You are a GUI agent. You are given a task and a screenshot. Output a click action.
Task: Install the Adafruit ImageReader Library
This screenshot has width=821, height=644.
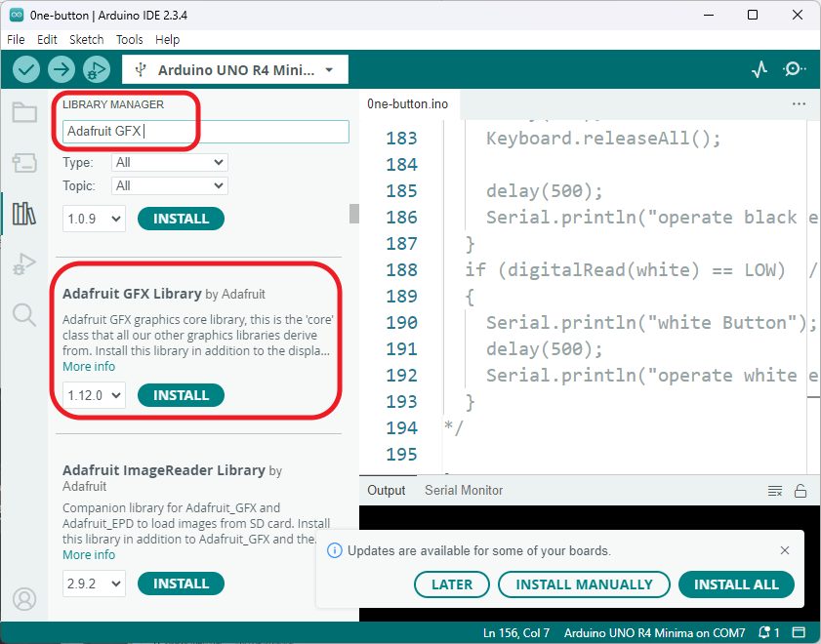[x=182, y=584]
